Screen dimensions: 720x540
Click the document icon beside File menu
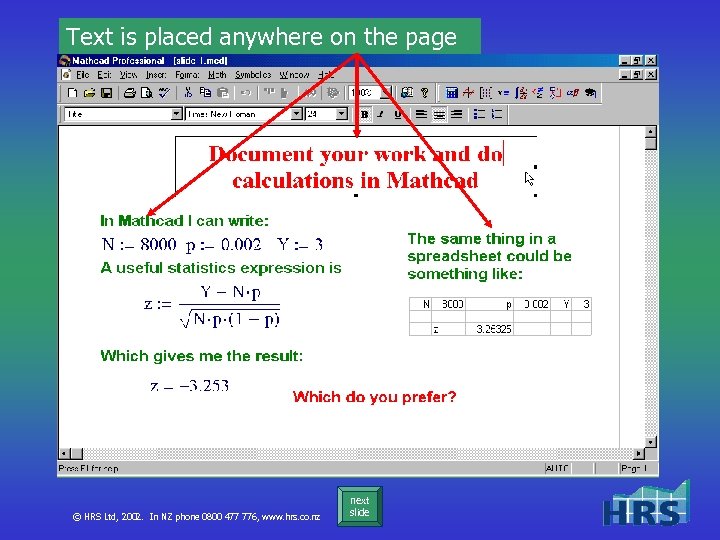(67, 75)
